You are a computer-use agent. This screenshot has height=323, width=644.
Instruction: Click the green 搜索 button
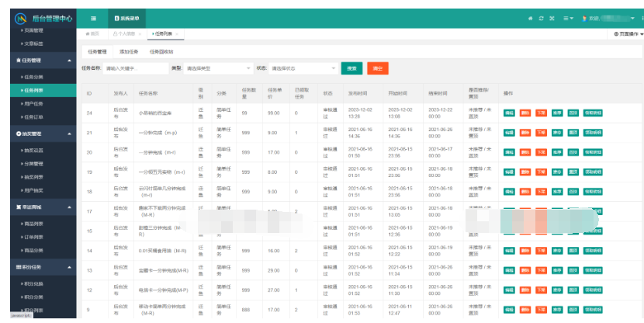pyautogui.click(x=352, y=68)
